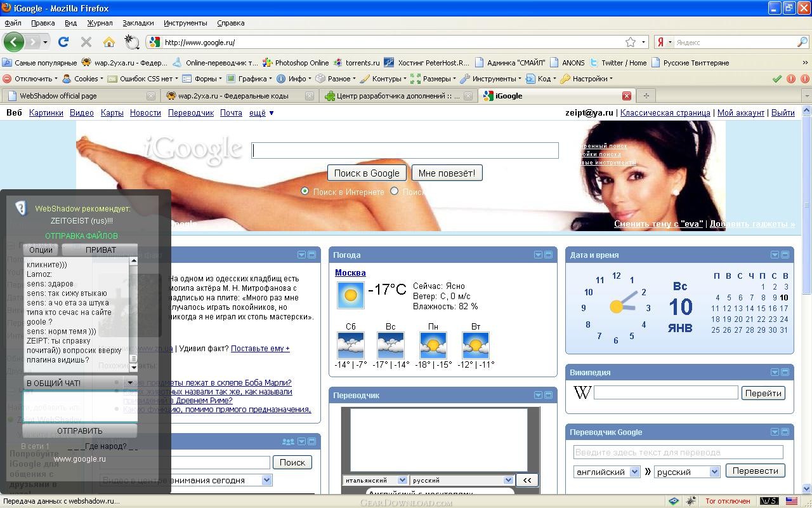Open the Картинки link
The width and height of the screenshot is (812, 508).
point(46,112)
